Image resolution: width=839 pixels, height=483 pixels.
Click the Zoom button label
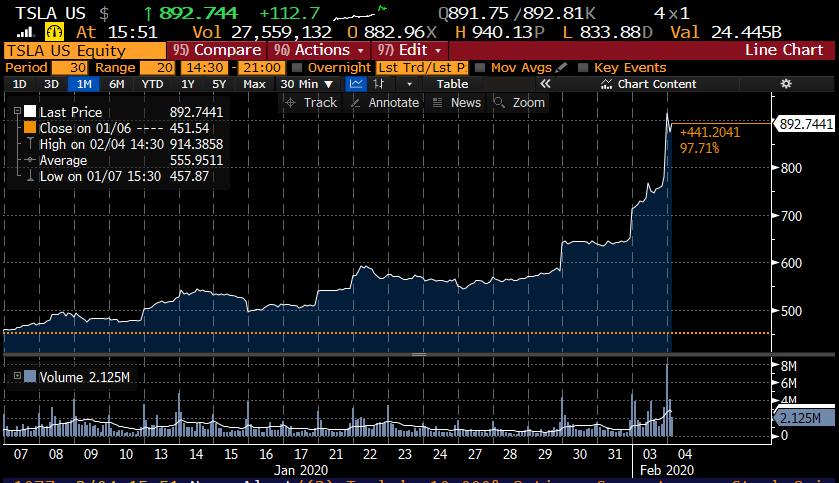(x=528, y=103)
